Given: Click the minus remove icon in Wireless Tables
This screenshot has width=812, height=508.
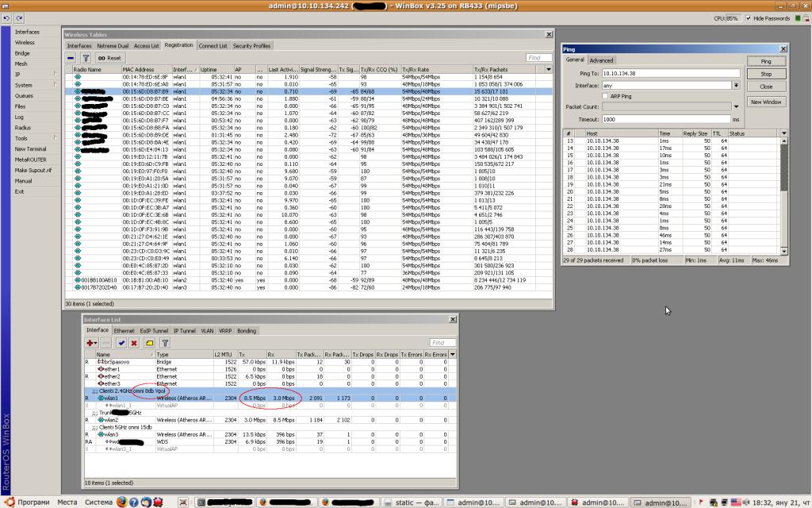Looking at the screenshot, I should click(71, 58).
